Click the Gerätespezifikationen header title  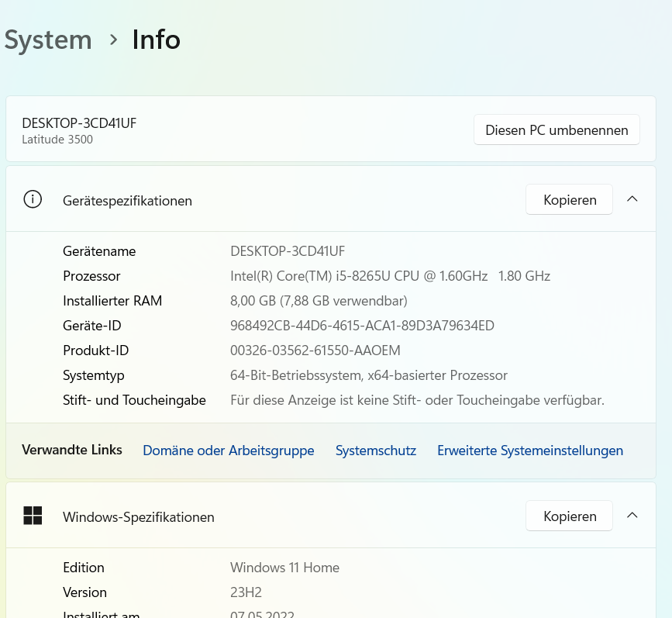[x=127, y=201]
